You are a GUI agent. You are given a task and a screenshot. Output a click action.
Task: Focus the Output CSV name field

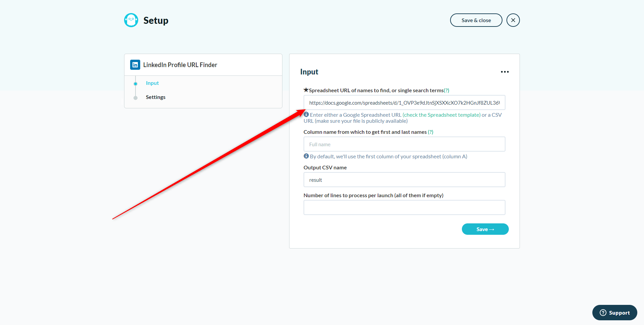405,180
